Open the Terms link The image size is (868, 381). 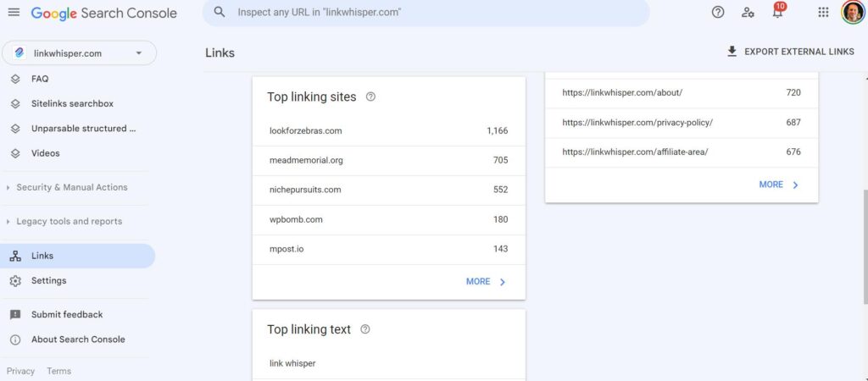(x=58, y=371)
